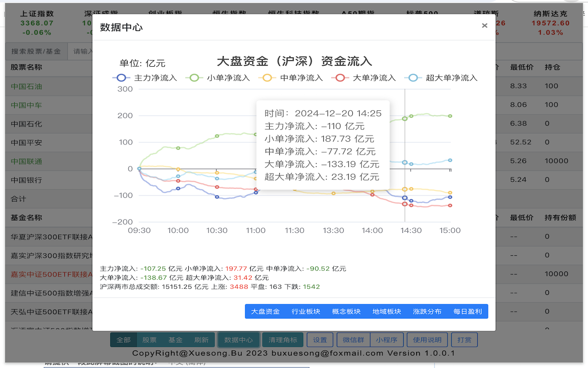Click the 全部 filter button
588x368 pixels.
pos(124,340)
